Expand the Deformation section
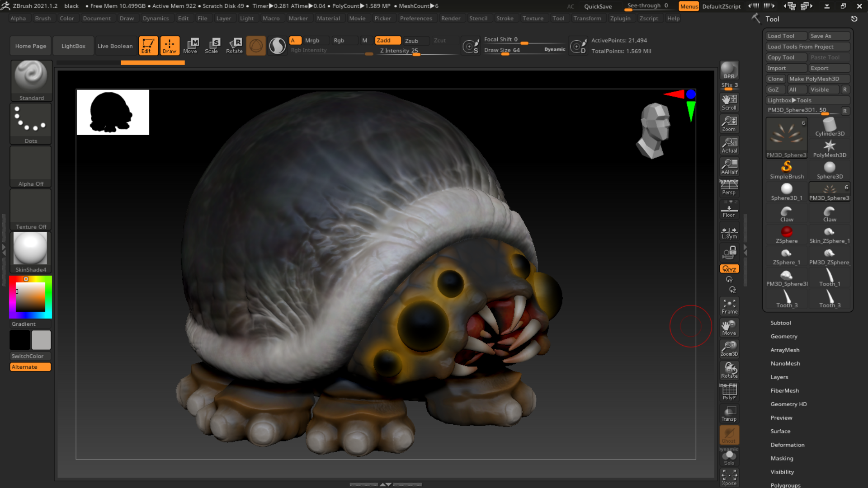 [x=787, y=445]
